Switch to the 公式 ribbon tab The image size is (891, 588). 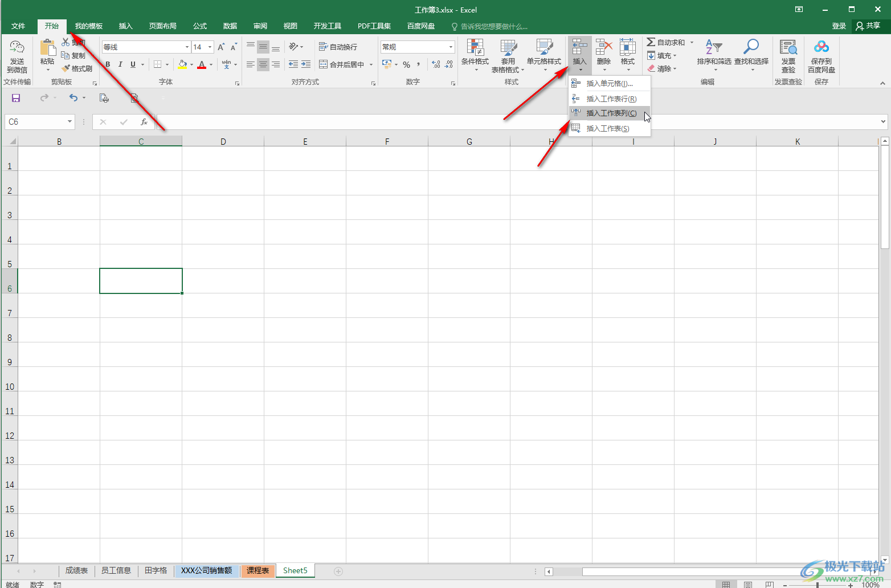(x=200, y=26)
